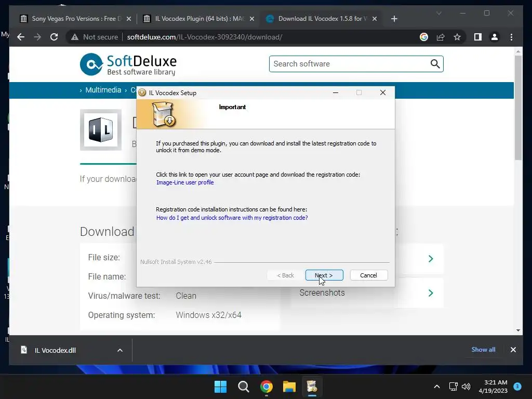Image resolution: width=532 pixels, height=399 pixels.
Task: Click the magnifier search button on SoftDeluxe
Action: [435, 64]
